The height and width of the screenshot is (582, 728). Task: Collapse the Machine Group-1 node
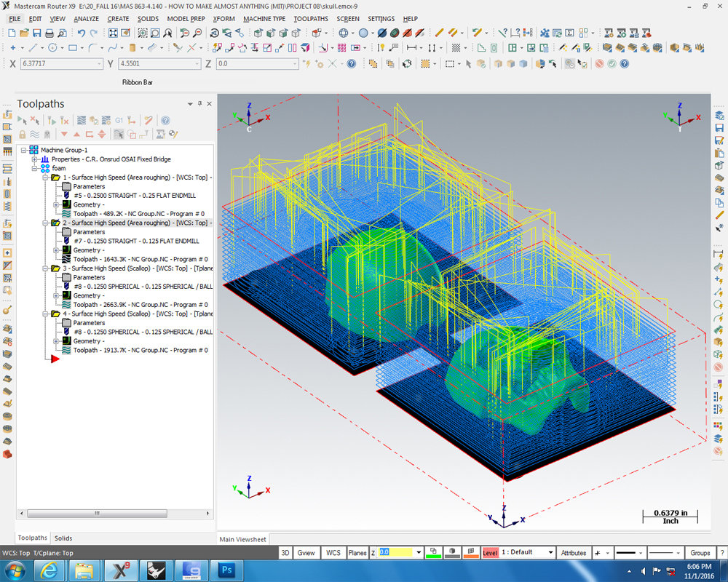(x=24, y=150)
